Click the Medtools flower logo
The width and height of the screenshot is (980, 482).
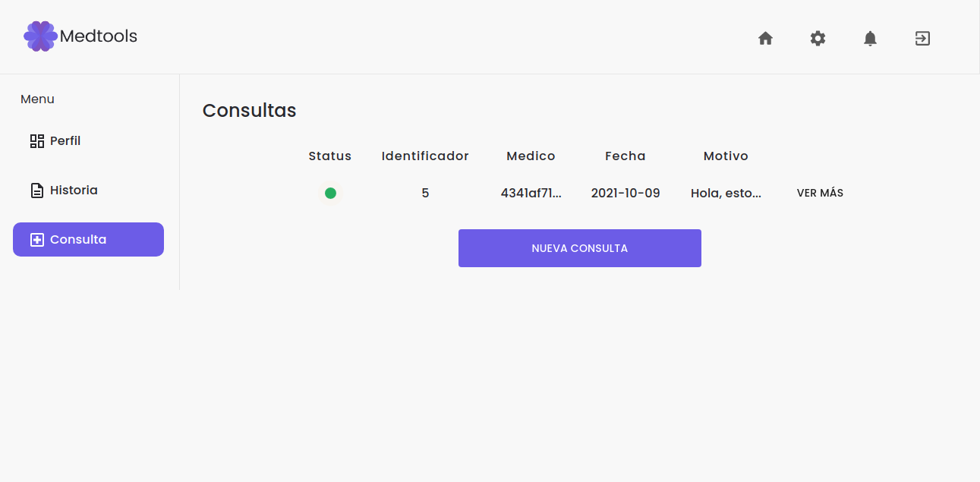pyautogui.click(x=39, y=36)
